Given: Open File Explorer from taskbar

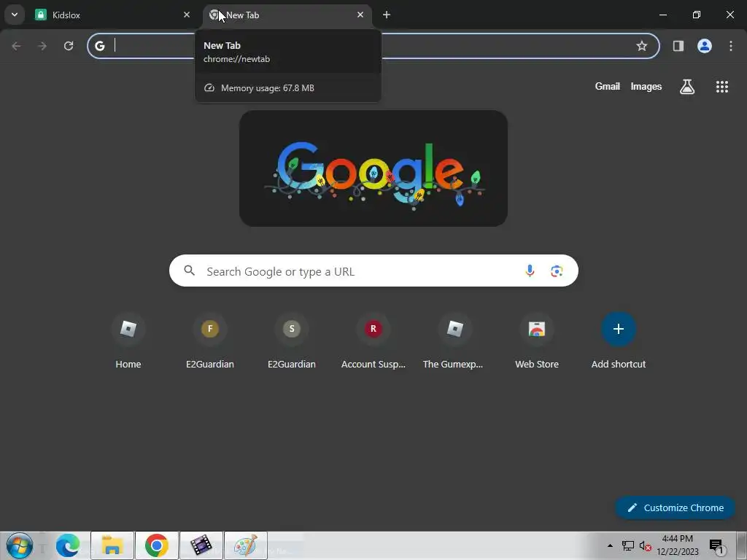Looking at the screenshot, I should 112,545.
